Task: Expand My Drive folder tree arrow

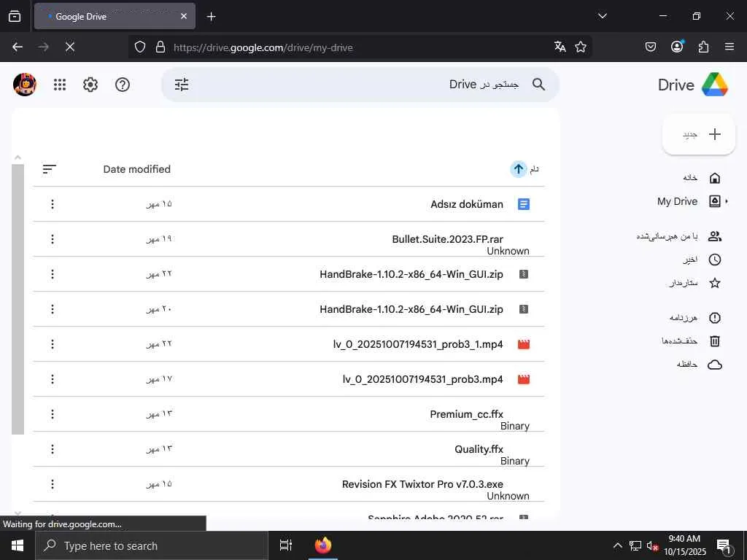Action: [x=727, y=201]
